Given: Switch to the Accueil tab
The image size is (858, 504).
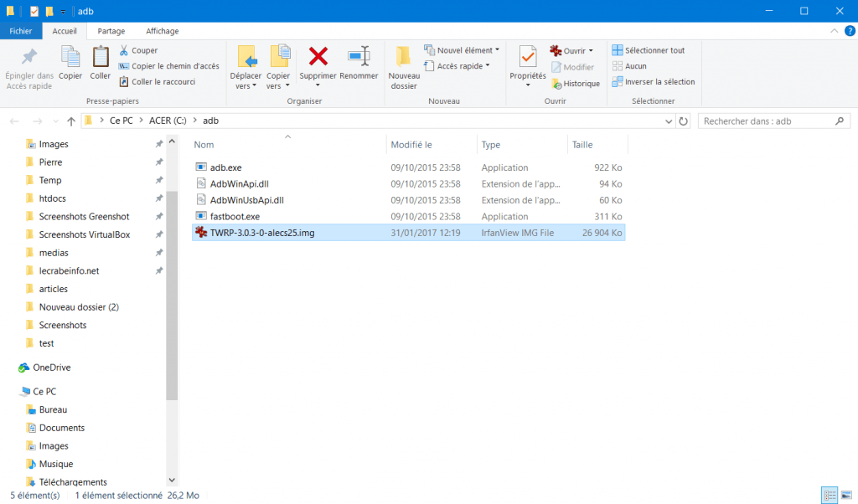Looking at the screenshot, I should click(65, 31).
